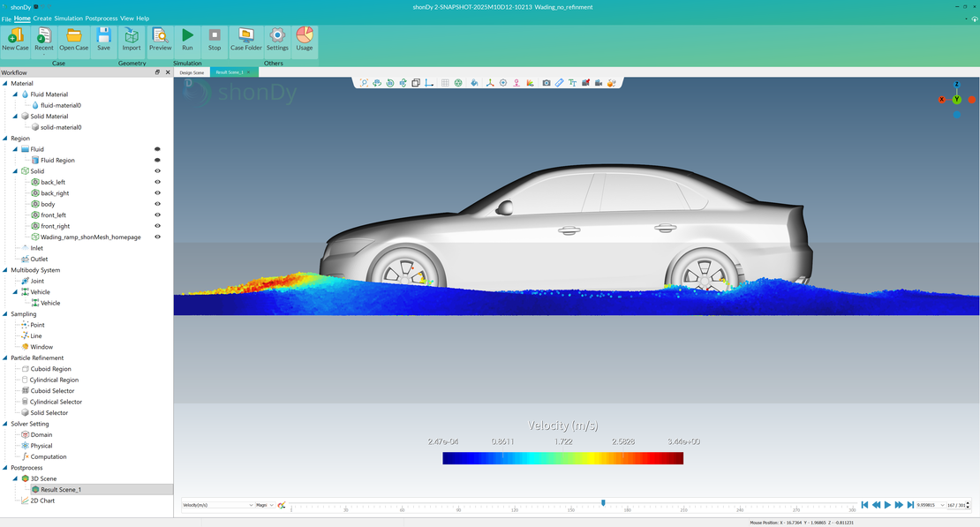Screen dimensions: 980x527
Task: Switch to the Design Scene tab
Action: tap(192, 72)
